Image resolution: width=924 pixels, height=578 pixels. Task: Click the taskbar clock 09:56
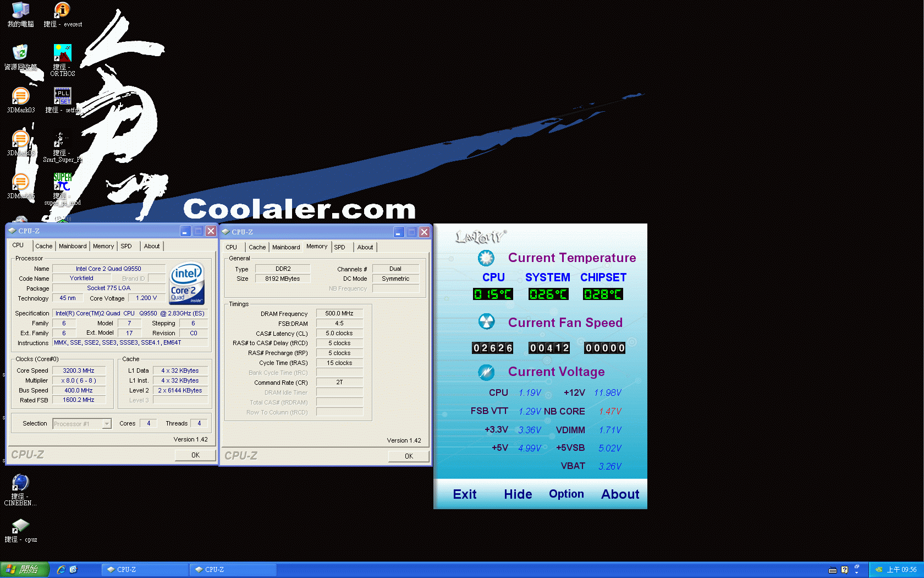902,570
